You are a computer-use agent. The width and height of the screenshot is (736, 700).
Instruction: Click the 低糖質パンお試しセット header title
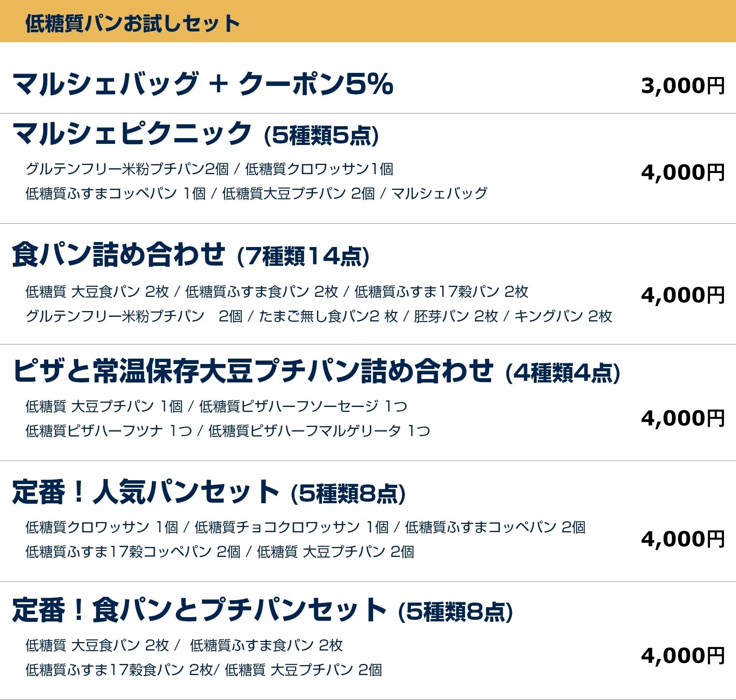132,23
